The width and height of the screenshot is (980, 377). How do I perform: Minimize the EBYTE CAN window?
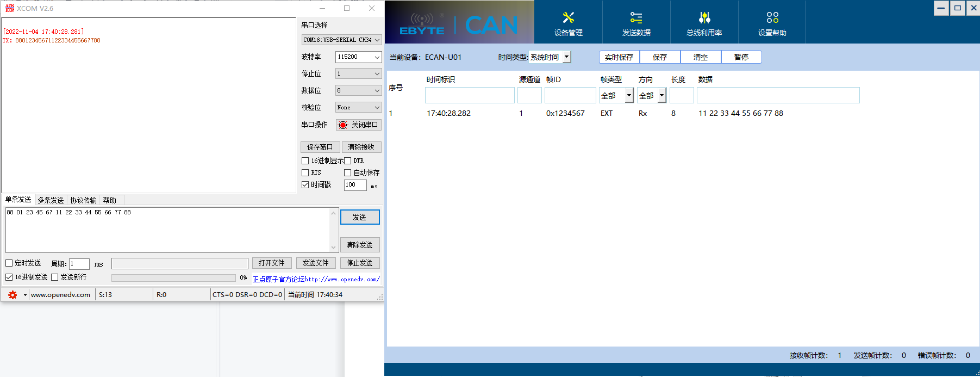click(941, 8)
